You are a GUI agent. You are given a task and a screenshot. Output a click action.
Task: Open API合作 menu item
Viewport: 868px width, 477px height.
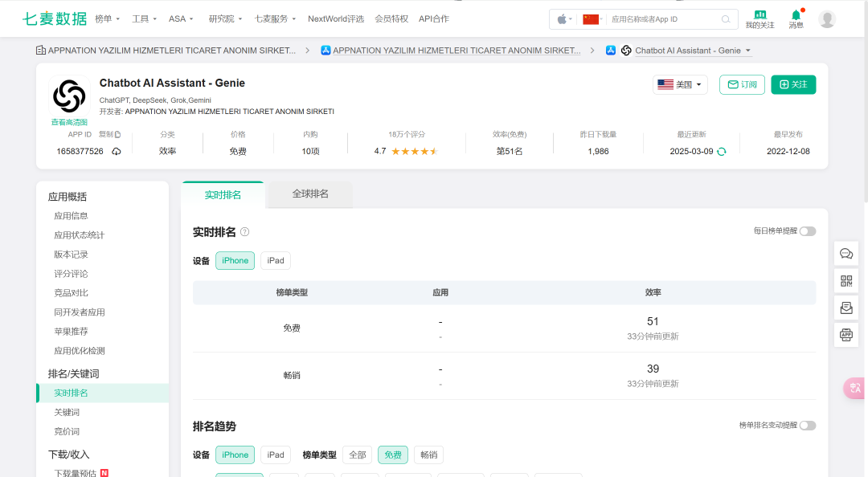(x=433, y=18)
